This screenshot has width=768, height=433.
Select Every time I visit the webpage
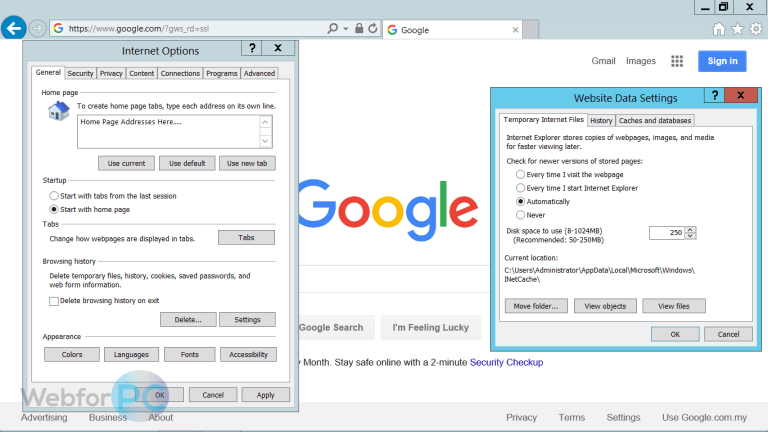point(520,174)
